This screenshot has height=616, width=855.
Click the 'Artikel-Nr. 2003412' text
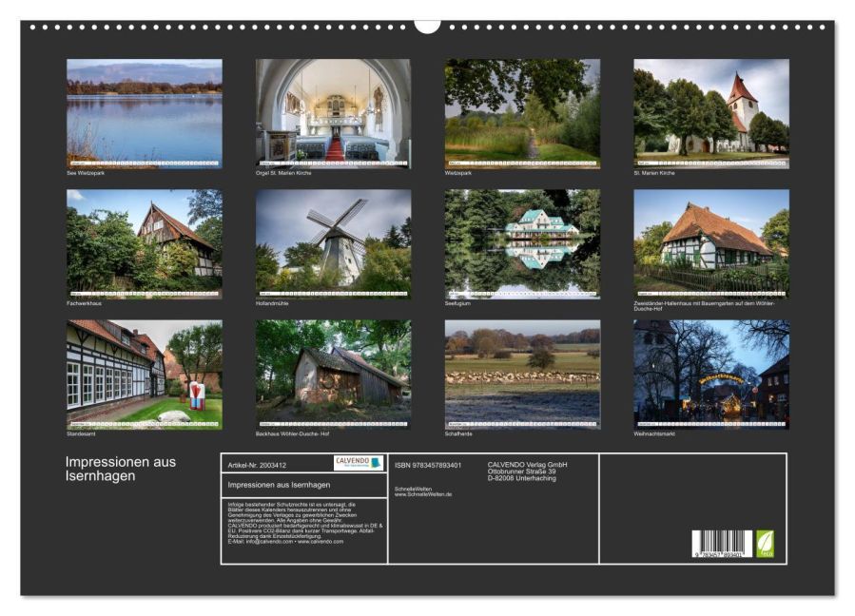pyautogui.click(x=257, y=465)
